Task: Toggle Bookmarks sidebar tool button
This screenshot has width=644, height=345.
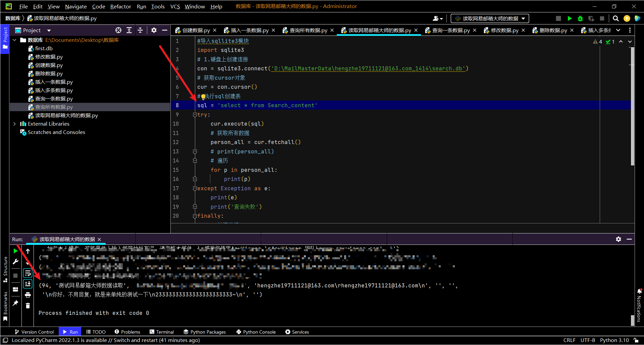Action: 5,306
